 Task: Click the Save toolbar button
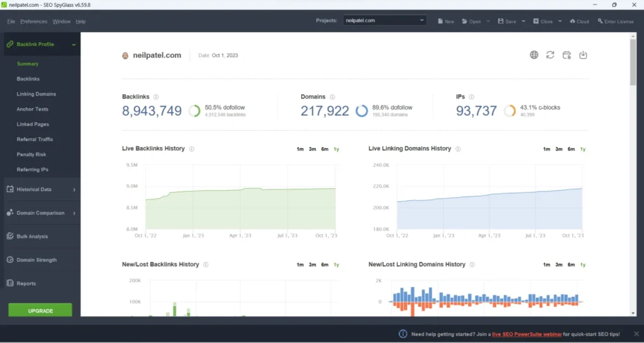[x=507, y=21]
